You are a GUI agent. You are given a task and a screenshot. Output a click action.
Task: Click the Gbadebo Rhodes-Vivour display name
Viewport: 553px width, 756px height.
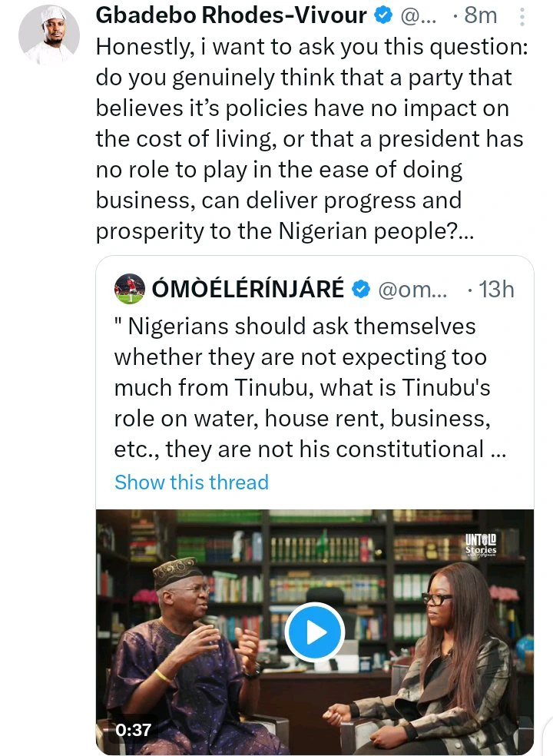231,15
